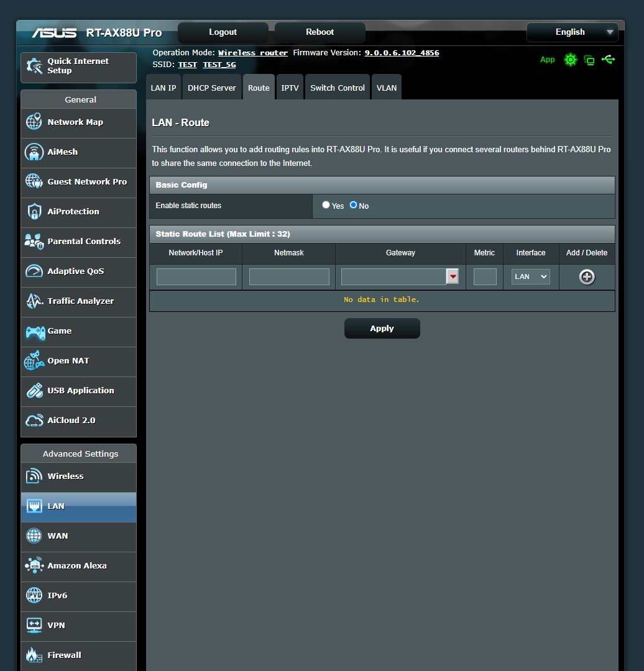Click the IPv6 icon

click(x=34, y=595)
